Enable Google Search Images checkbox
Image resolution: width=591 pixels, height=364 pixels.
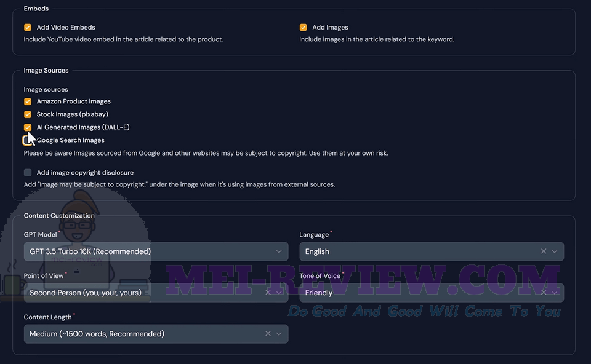pyautogui.click(x=26, y=140)
